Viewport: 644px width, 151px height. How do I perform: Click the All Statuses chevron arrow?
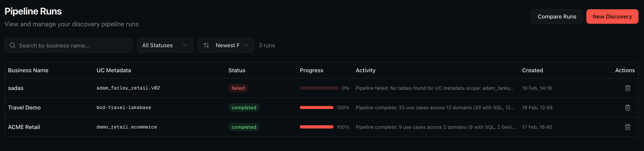click(185, 45)
